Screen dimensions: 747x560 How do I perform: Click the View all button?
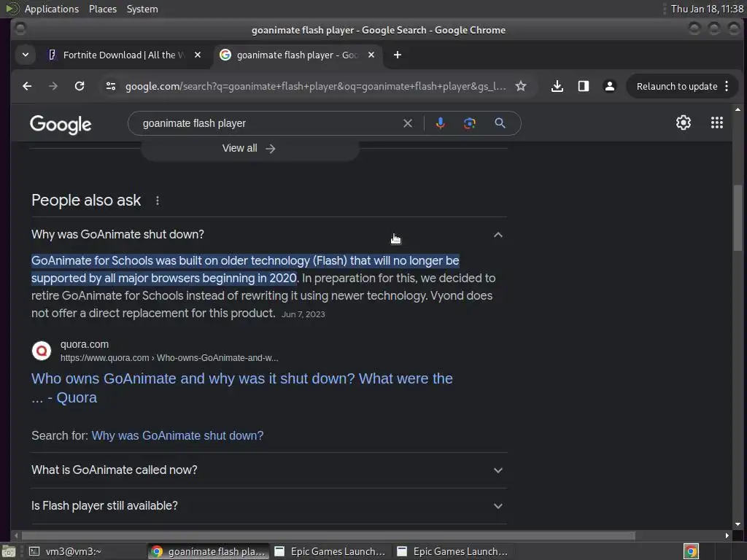(x=249, y=149)
